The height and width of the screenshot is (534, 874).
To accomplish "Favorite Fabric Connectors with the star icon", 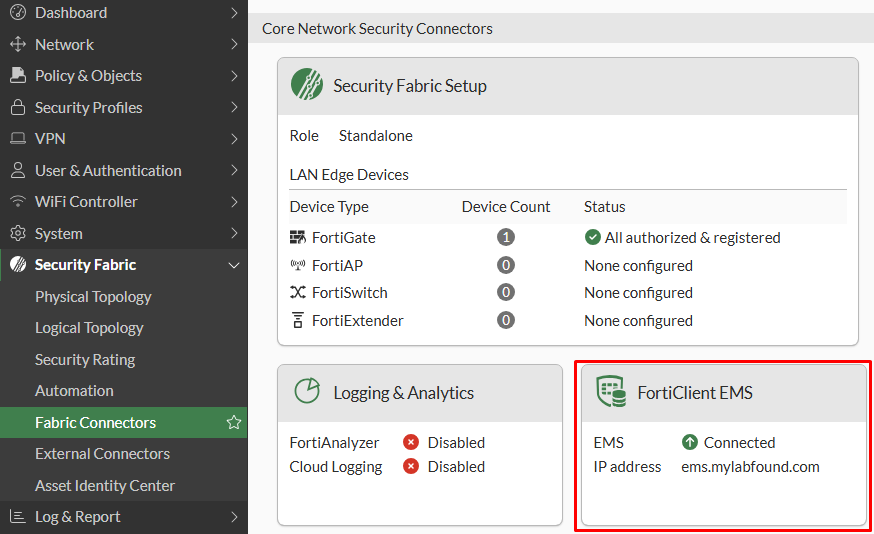I will click(234, 423).
